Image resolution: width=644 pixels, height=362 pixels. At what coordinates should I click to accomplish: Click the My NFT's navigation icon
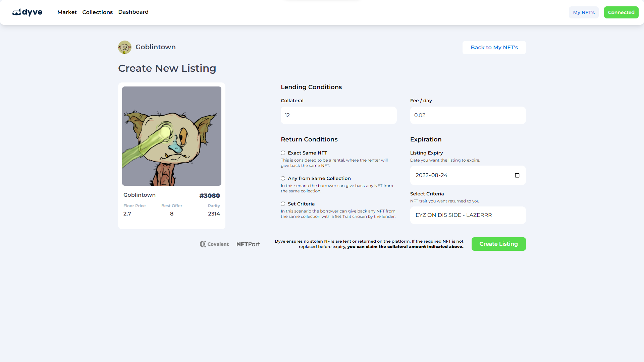584,12
